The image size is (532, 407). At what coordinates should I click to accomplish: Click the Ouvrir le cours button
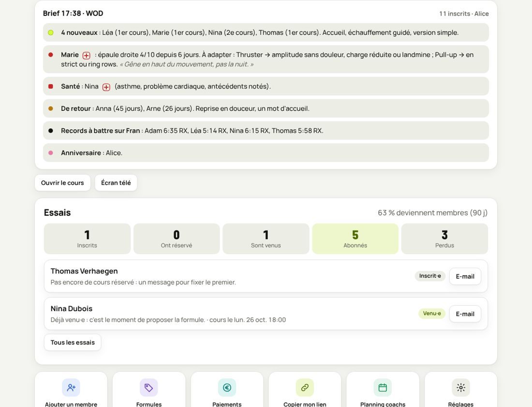(x=62, y=182)
